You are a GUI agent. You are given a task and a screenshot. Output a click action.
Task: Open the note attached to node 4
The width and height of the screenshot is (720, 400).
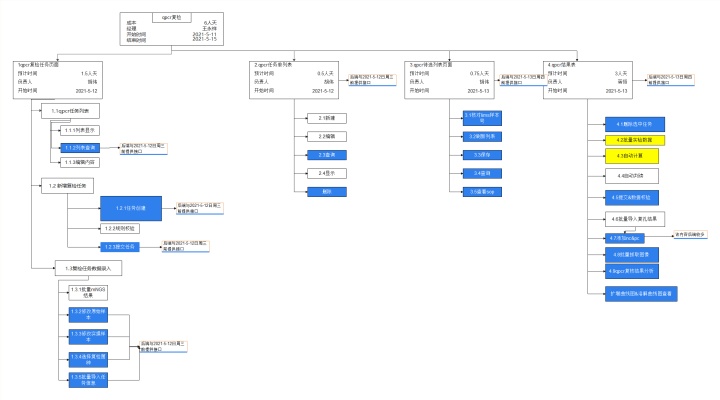[x=671, y=80]
